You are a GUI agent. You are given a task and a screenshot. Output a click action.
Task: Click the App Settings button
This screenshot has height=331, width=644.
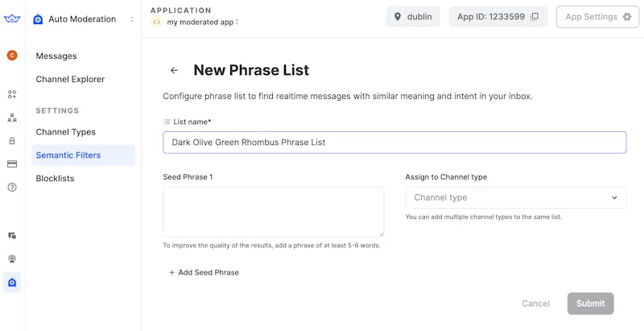(597, 17)
